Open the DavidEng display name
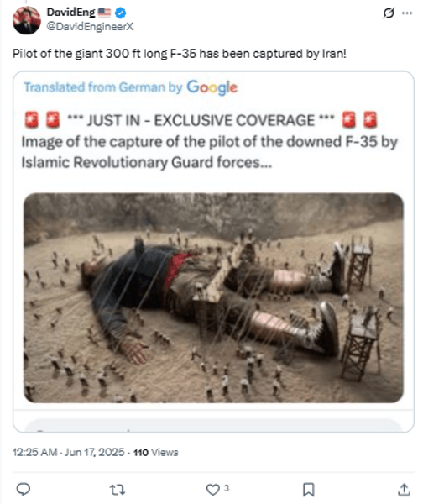Viewport: 423px width, 504px height. click(71, 13)
